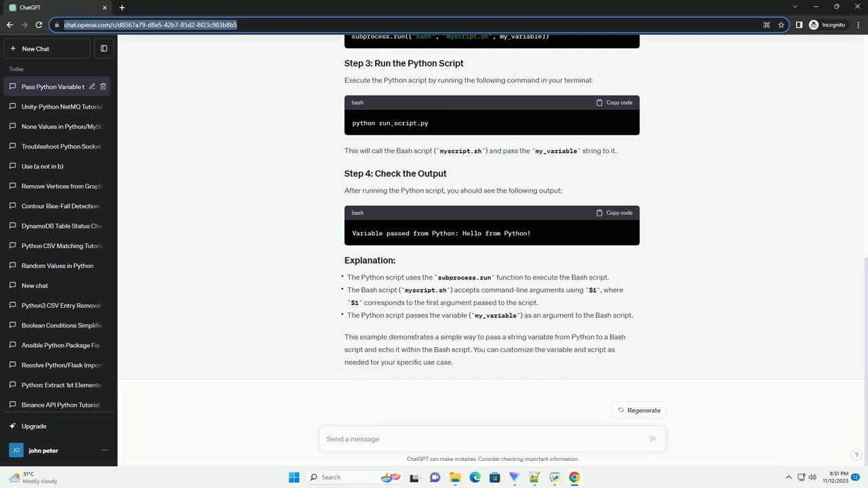Open Contour Rise-Fall Detection chat
Image resolution: width=868 pixels, height=488 pixels.
57,206
